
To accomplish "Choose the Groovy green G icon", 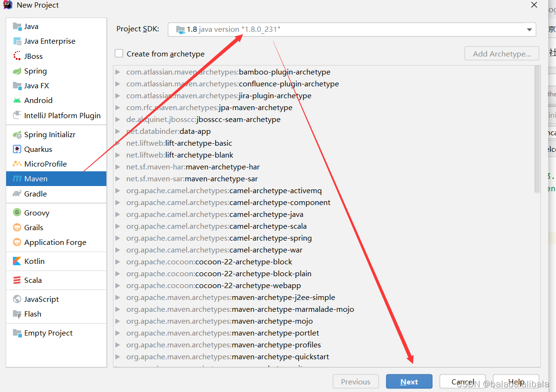I will [x=17, y=212].
